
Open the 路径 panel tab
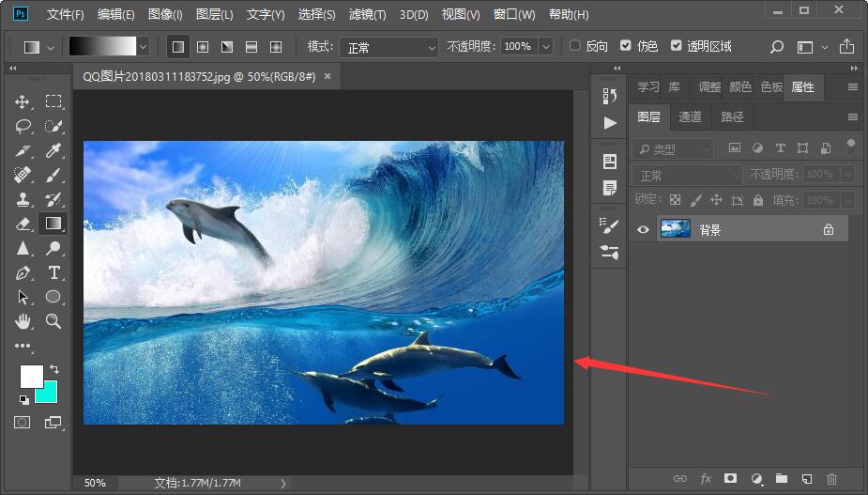tap(732, 117)
